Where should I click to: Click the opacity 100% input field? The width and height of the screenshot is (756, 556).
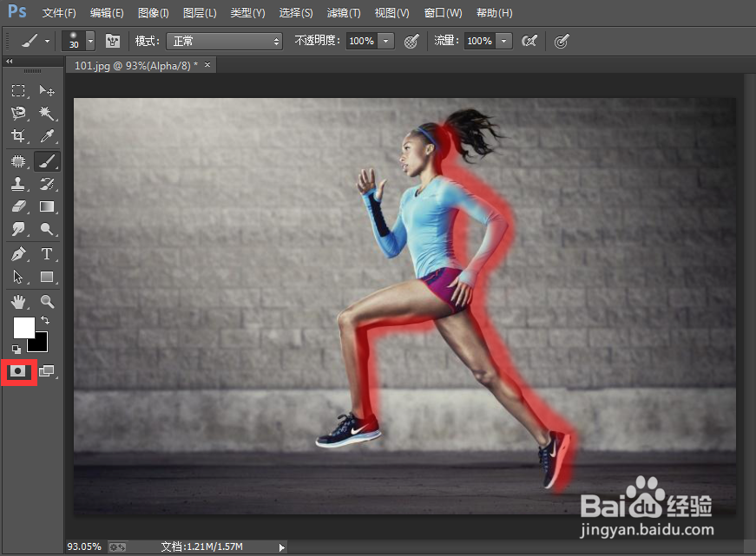362,41
